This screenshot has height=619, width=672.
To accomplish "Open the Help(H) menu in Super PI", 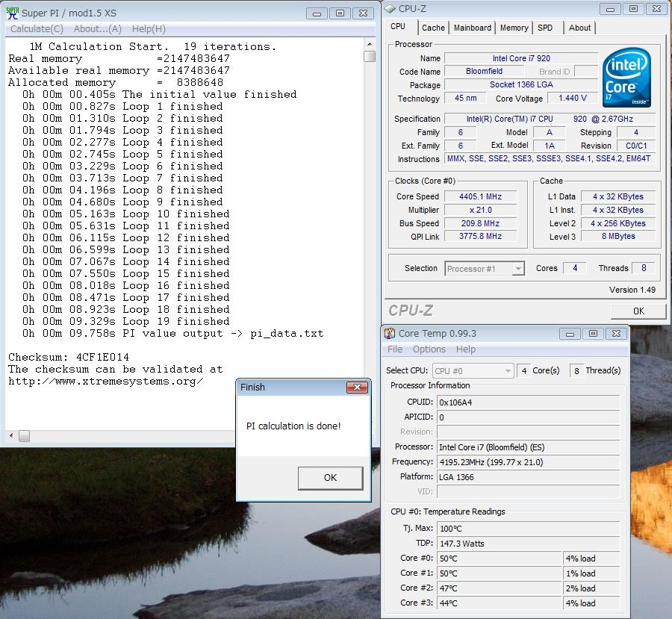I will [x=149, y=29].
